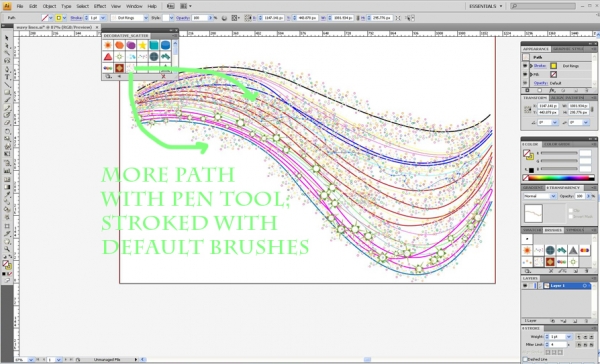Click the black swatch in Color panel
This screenshot has height=364, width=600.
click(531, 170)
